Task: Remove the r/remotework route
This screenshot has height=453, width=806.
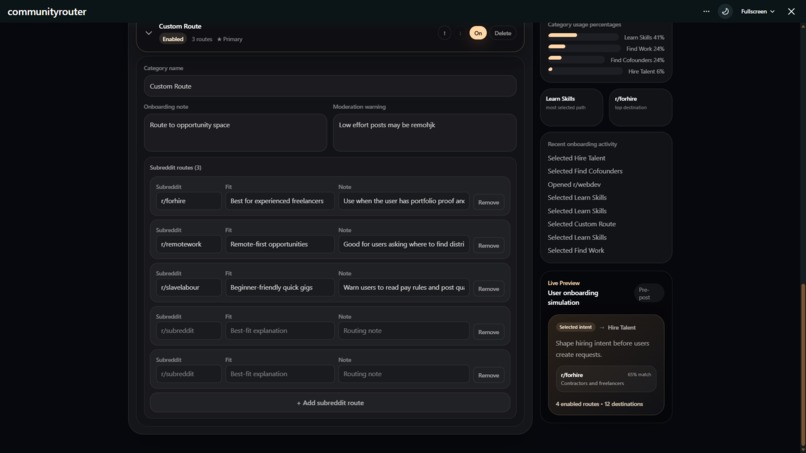Action: (488, 246)
